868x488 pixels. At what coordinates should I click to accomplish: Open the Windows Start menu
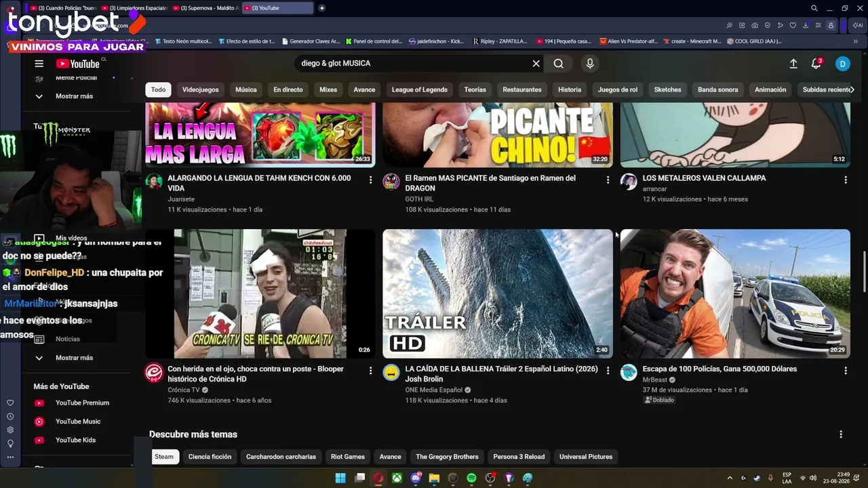click(x=340, y=478)
